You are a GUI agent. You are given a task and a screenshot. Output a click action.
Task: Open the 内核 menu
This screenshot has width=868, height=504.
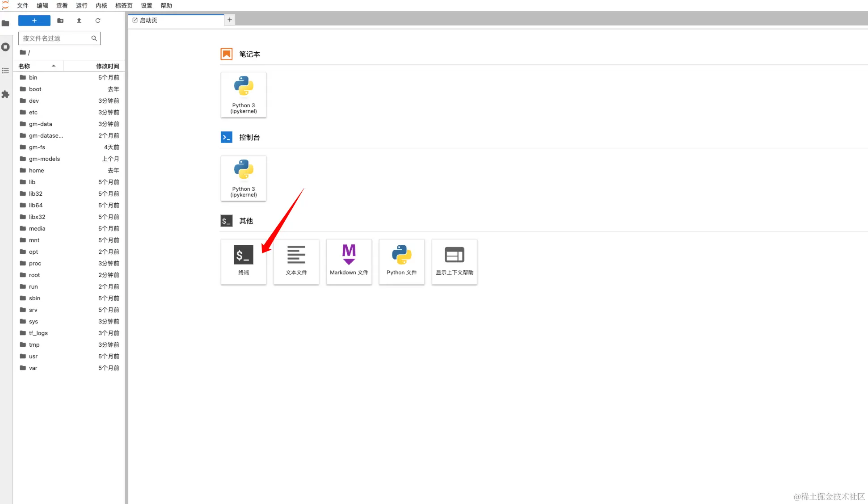click(x=101, y=5)
